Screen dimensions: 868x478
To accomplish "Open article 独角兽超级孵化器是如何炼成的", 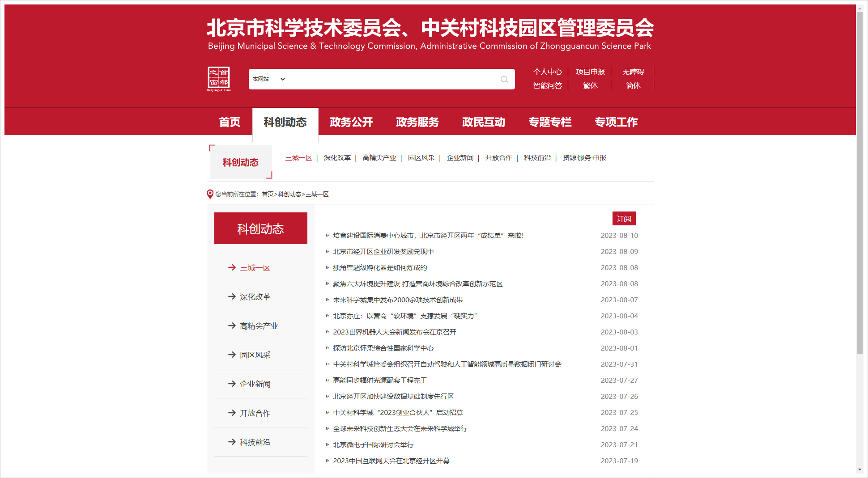I will click(380, 268).
